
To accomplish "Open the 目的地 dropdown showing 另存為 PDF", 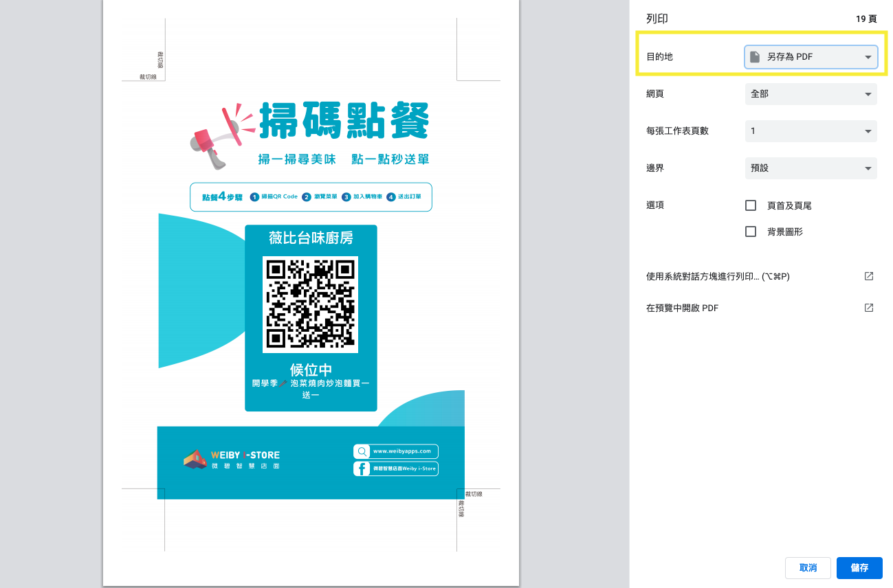I will click(x=811, y=57).
